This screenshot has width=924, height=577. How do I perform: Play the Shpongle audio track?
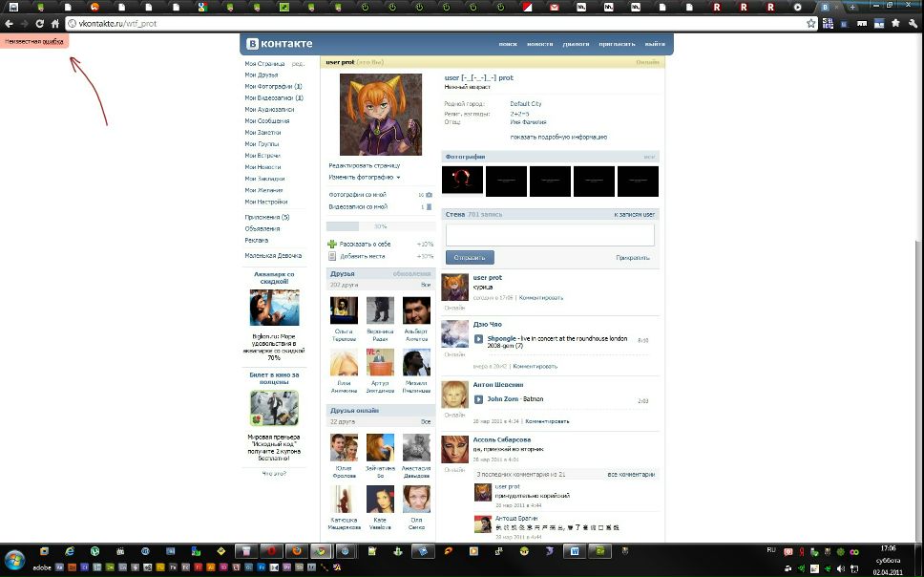tap(479, 338)
